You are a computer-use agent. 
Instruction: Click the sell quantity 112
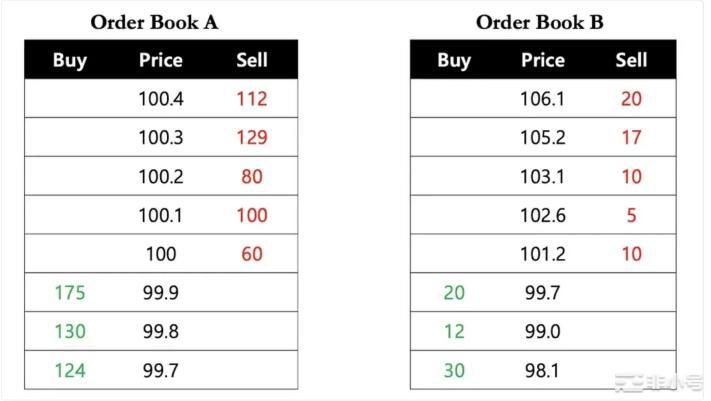(x=252, y=99)
